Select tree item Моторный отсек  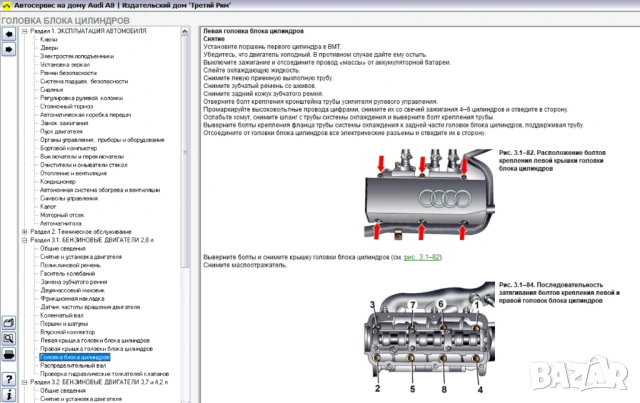pos(62,215)
